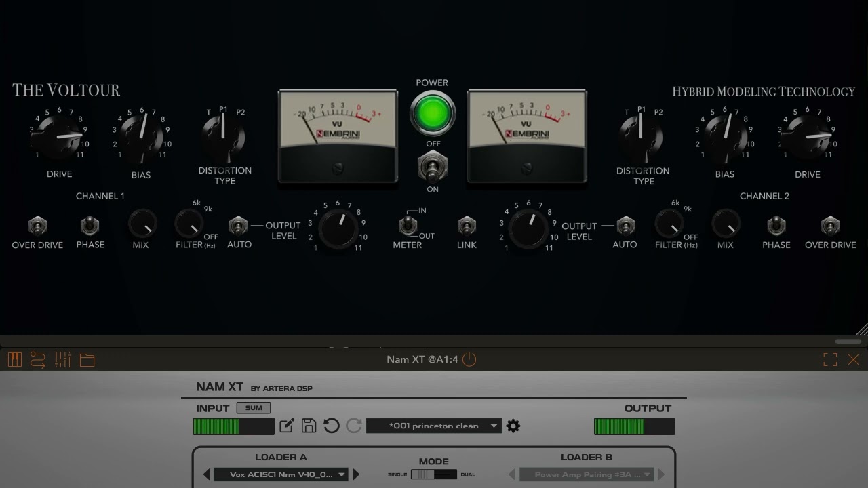Click the resize grip at Voltour corner

pyautogui.click(x=862, y=330)
